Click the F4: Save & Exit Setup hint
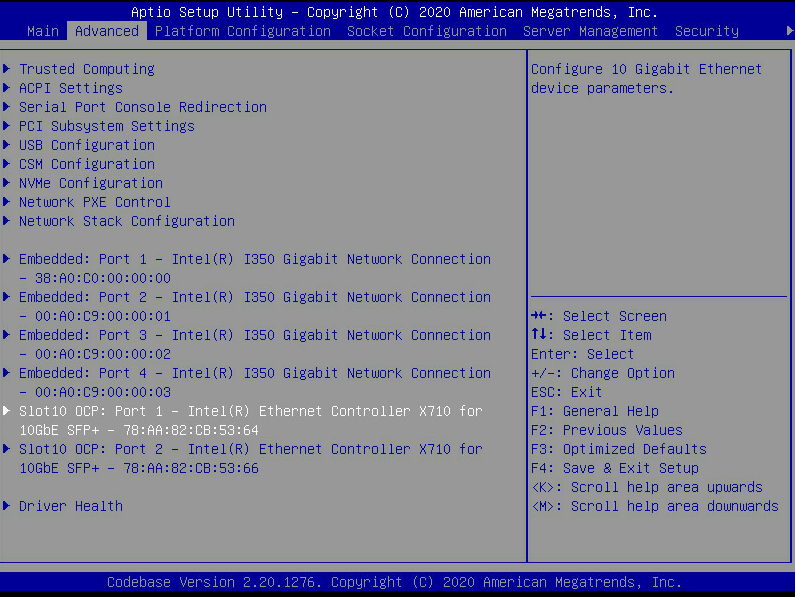This screenshot has height=597, width=796. pyautogui.click(x=615, y=468)
